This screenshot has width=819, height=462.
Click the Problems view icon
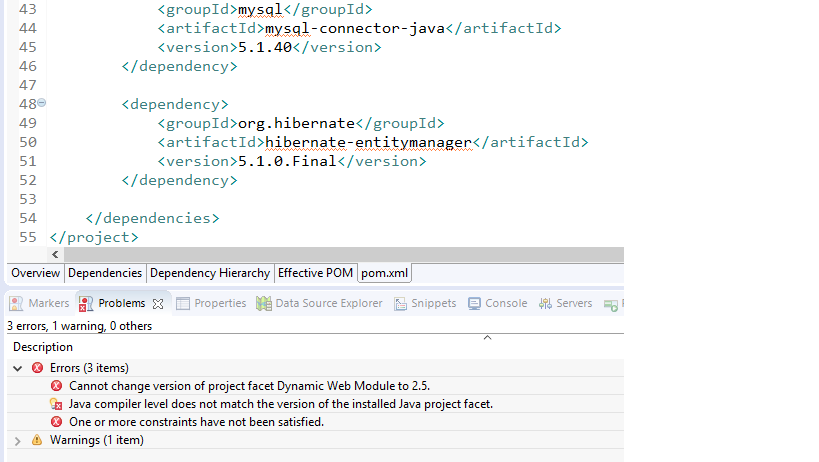tap(86, 303)
